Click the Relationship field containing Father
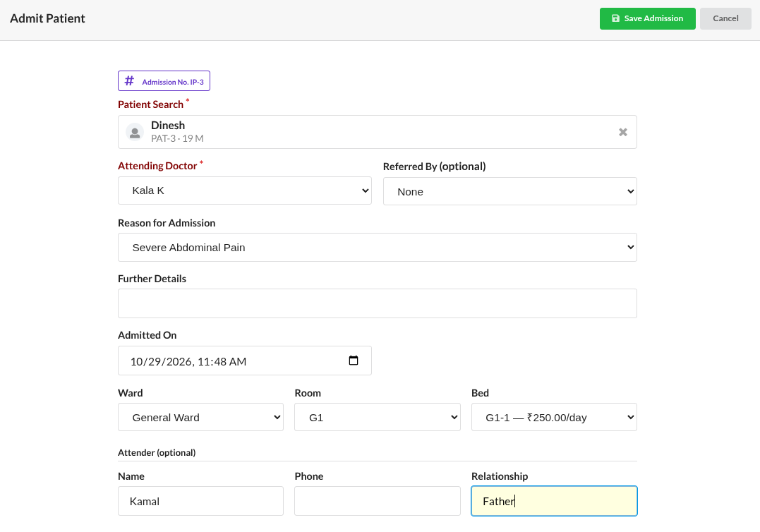760x532 pixels. click(554, 501)
